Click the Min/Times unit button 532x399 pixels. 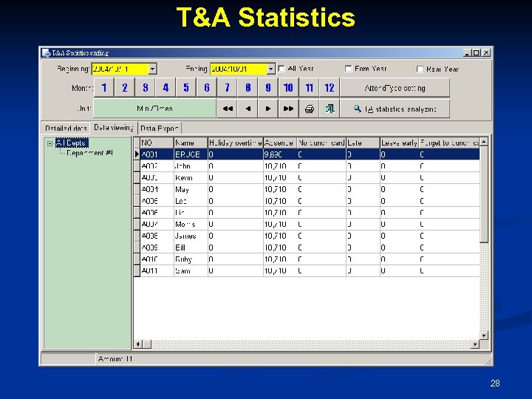pyautogui.click(x=154, y=109)
